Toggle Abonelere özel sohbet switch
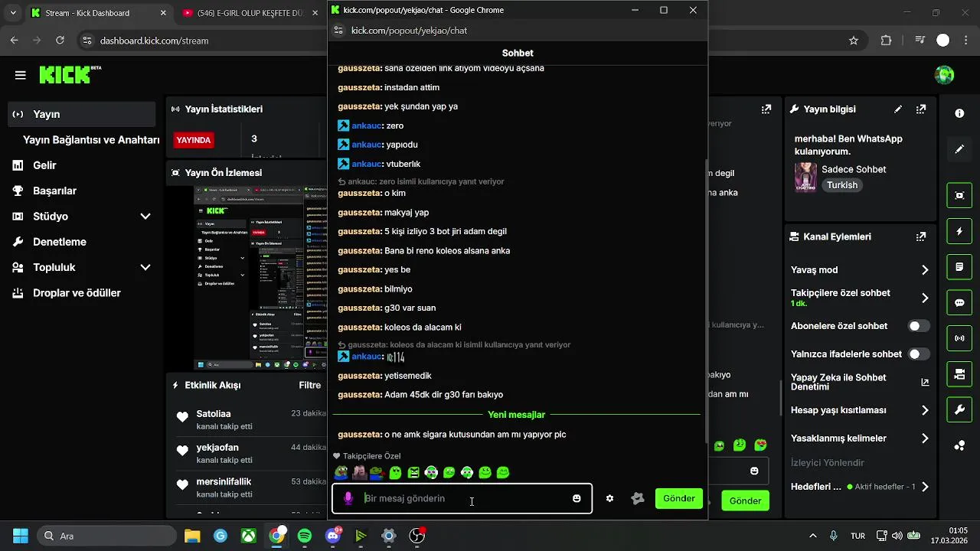This screenshot has width=980, height=551. click(919, 326)
